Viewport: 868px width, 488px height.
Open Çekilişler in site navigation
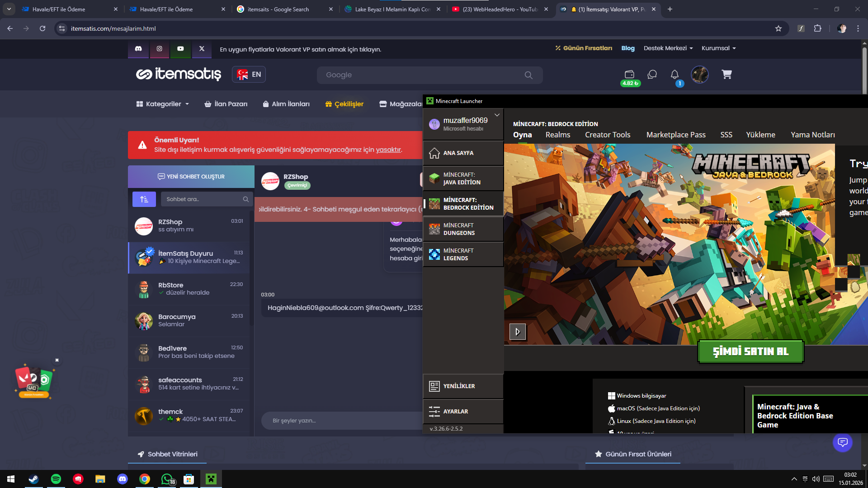[344, 104]
